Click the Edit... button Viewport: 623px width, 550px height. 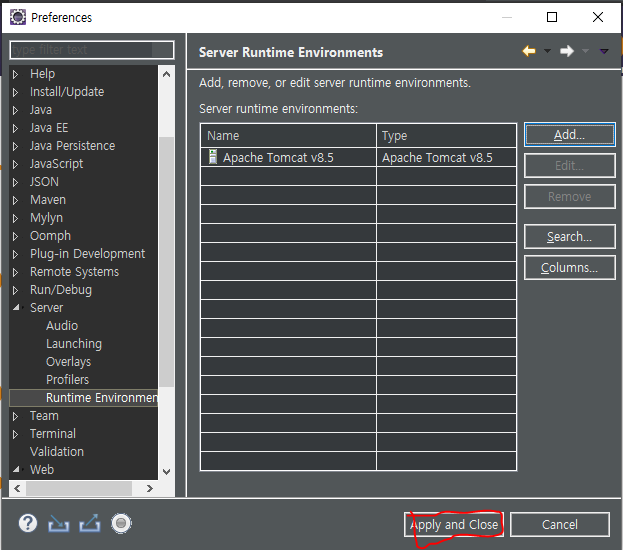(569, 166)
